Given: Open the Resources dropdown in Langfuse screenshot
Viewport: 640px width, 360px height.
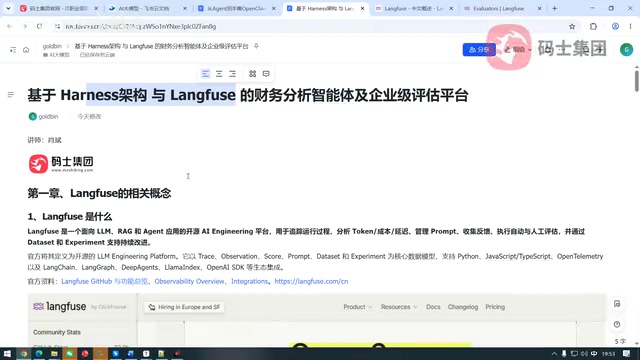Looking at the screenshot, I should pos(399,307).
